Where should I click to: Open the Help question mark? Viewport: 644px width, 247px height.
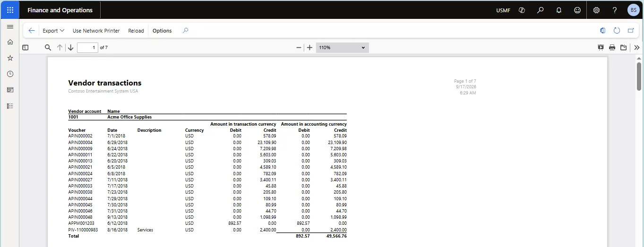point(615,10)
